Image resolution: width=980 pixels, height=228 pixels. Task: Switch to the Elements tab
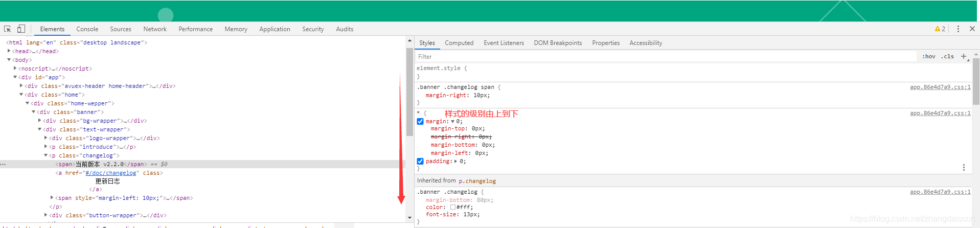[52, 29]
